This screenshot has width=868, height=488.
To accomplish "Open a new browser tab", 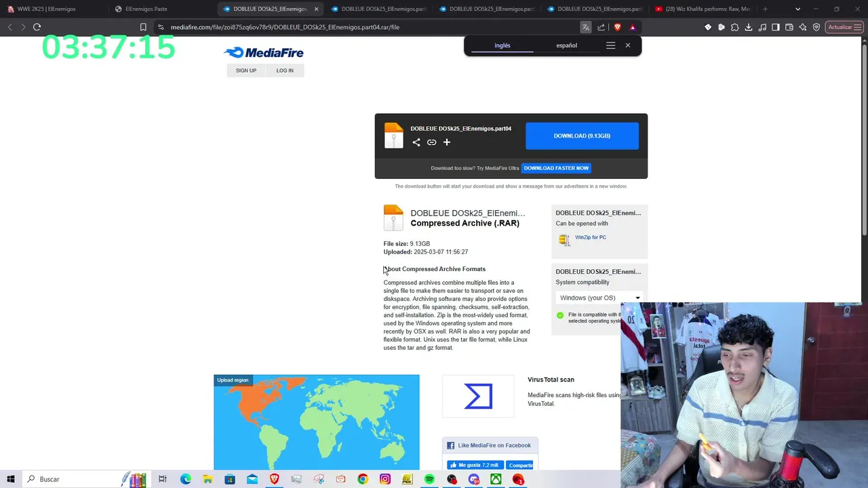I will point(765,9).
